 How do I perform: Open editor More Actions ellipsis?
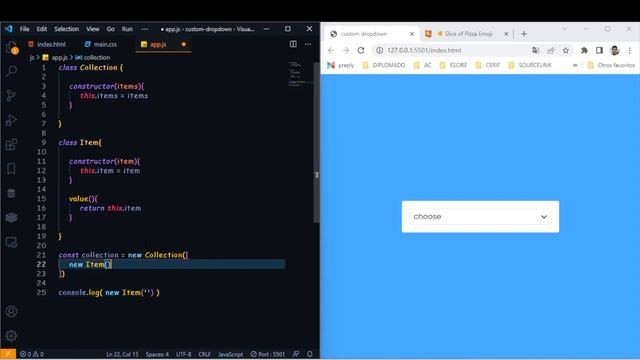(x=308, y=44)
